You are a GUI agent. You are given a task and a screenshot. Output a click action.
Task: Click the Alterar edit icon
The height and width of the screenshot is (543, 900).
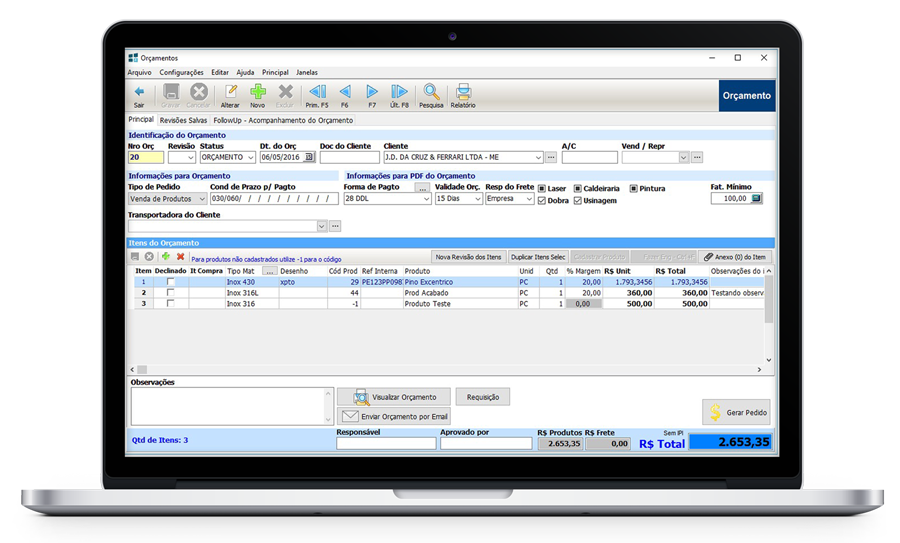click(x=230, y=93)
